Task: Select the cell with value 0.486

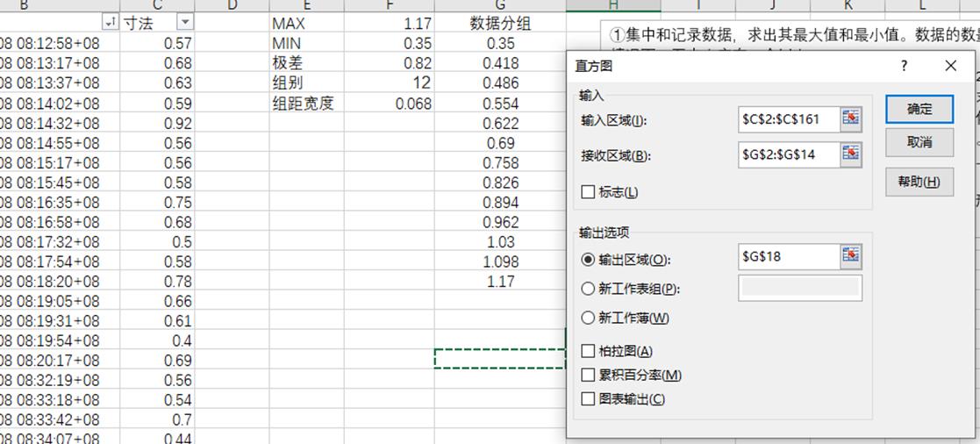Action: pyautogui.click(x=500, y=83)
